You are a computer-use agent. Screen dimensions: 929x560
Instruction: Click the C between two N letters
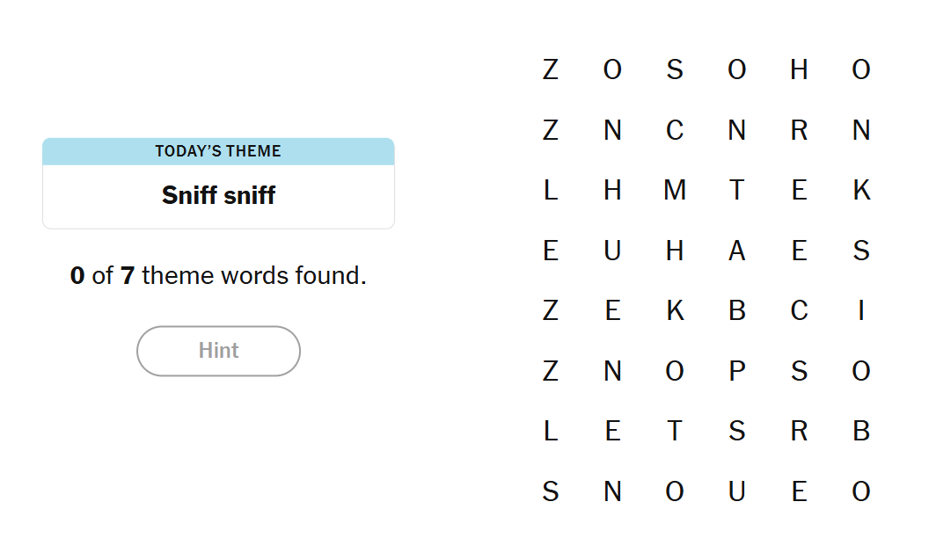point(675,130)
